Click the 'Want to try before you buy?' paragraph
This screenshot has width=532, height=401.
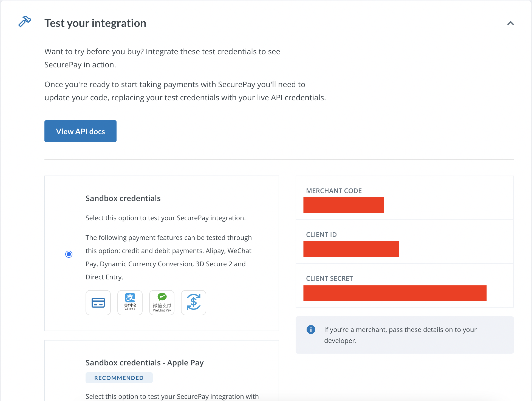162,58
